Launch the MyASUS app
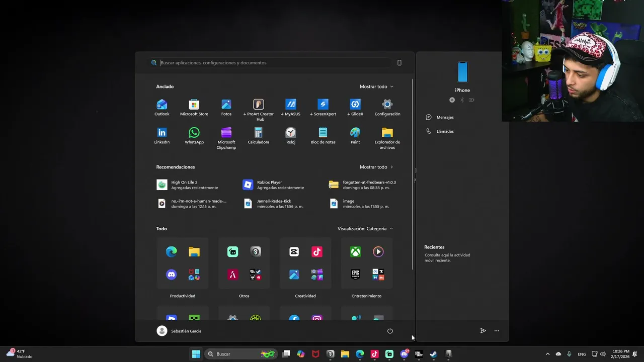Viewport: 644px width, 362px height. point(291,108)
